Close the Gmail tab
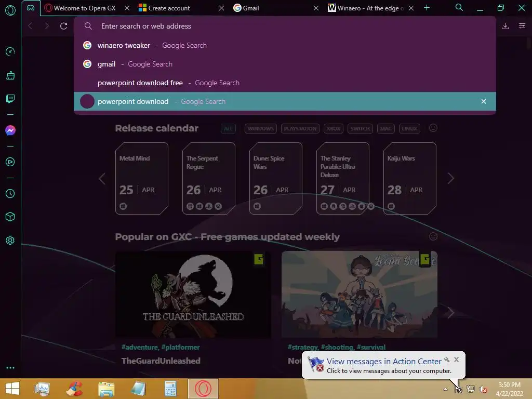 click(x=316, y=8)
